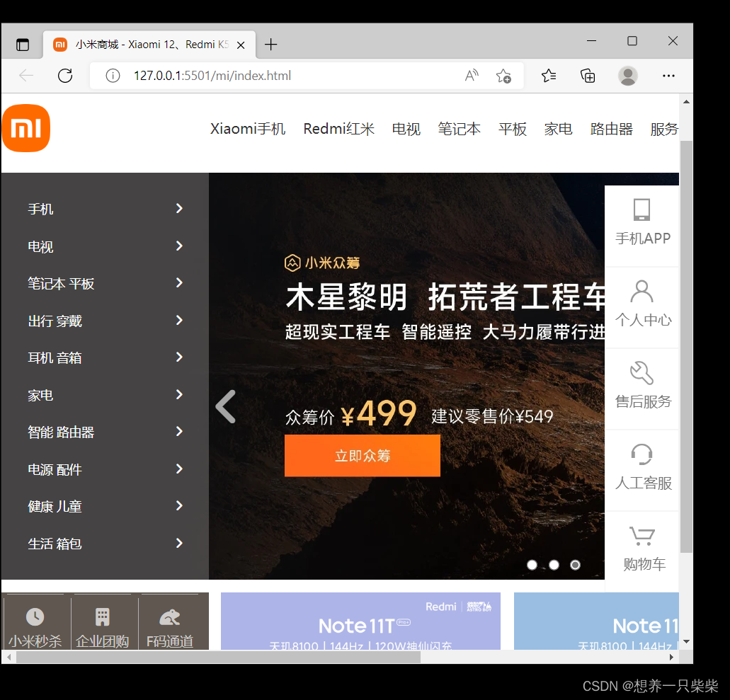
Task: Open the Favorites list icon
Action: click(549, 76)
